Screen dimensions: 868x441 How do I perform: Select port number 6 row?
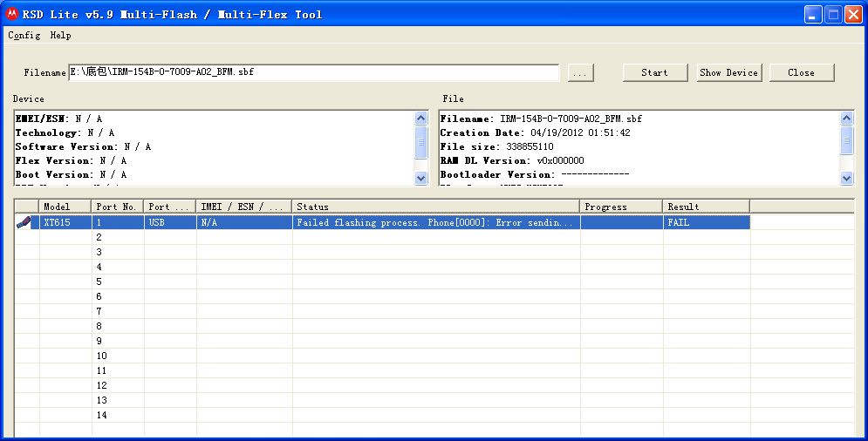pos(434,296)
